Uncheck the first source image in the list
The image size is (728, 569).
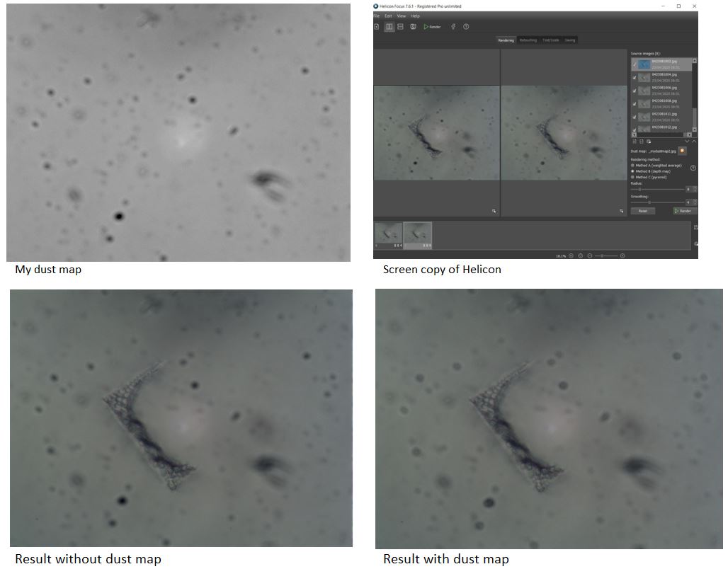[635, 64]
